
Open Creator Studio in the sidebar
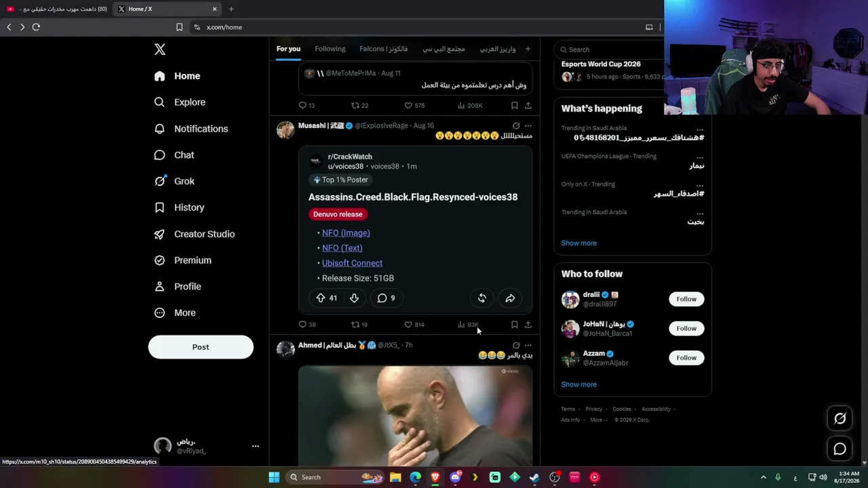coord(194,235)
